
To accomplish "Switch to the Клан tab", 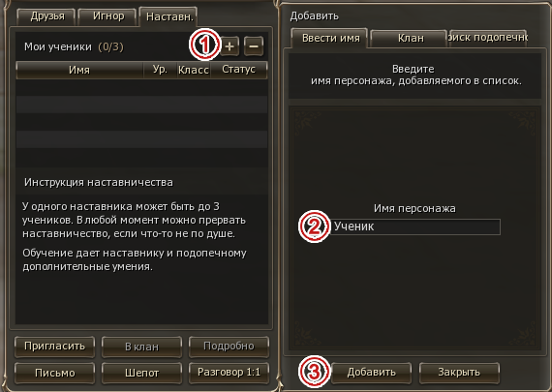I will (411, 38).
